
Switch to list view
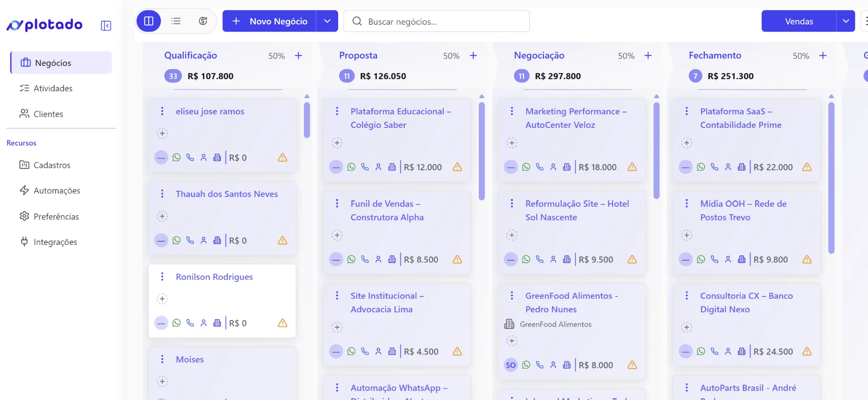176,21
